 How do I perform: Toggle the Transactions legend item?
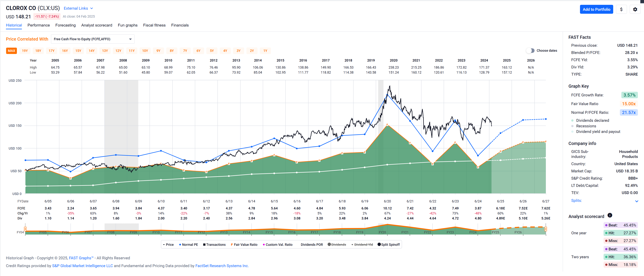[214, 244]
